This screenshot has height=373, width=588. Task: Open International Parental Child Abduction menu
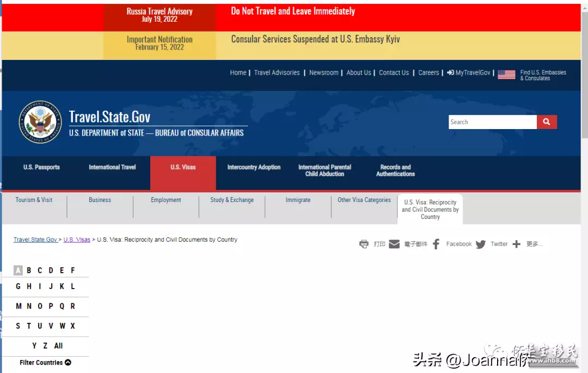pos(324,170)
